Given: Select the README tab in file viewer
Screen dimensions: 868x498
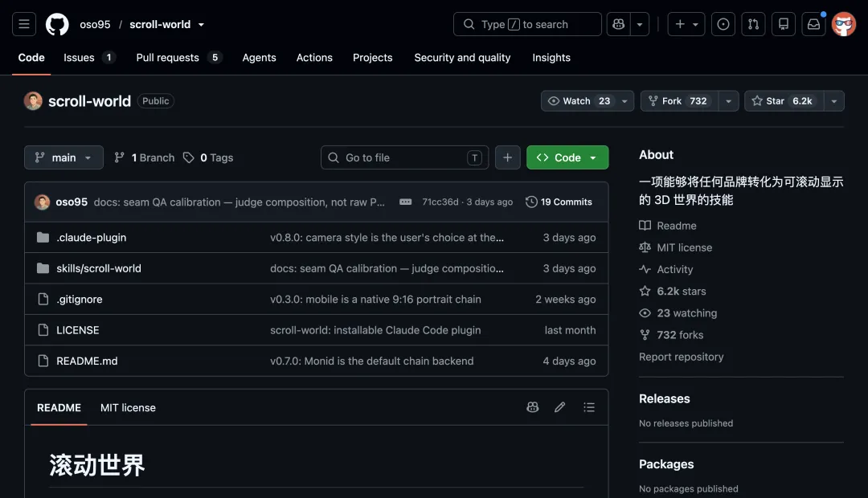Looking at the screenshot, I should click(x=59, y=408).
